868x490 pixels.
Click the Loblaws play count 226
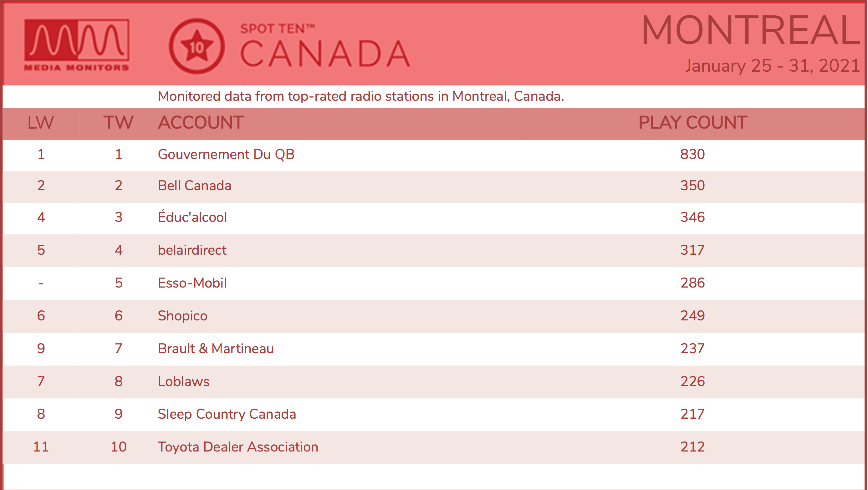click(x=692, y=381)
